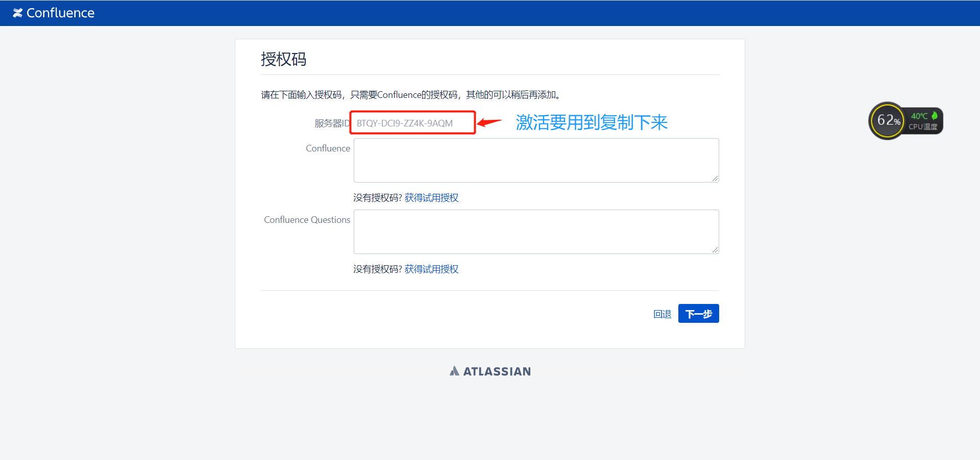Click the Confluence logo in header
Image resolution: width=980 pixels, height=460 pixels.
(x=54, y=13)
